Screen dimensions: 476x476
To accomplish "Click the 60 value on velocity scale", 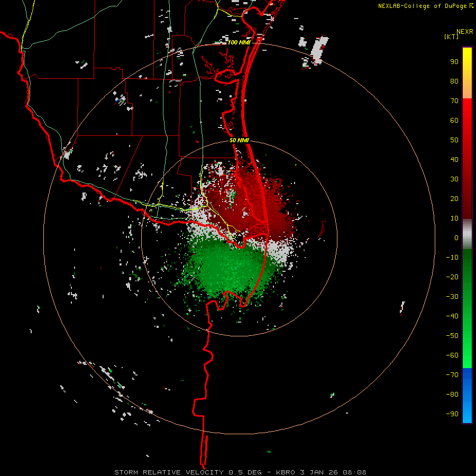I will 454,121.
